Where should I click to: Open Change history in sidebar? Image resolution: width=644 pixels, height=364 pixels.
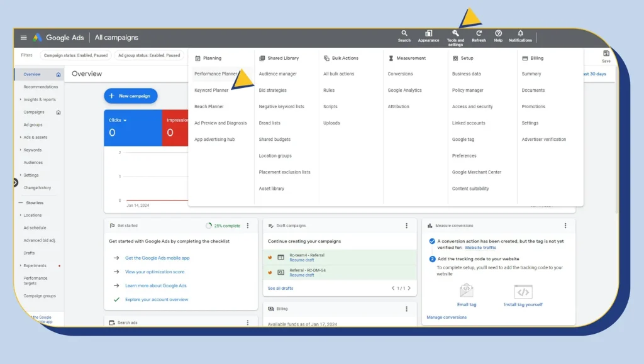point(37,188)
